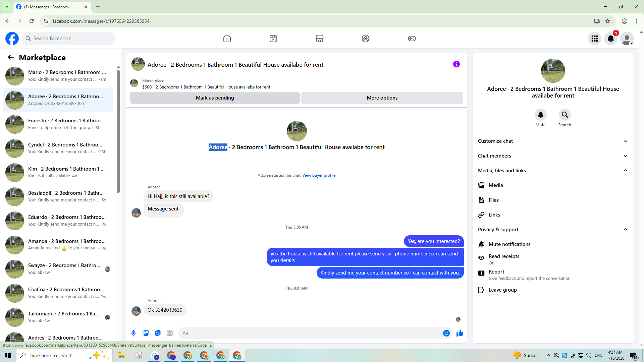Open Marketplace tab in top navigation

tap(319, 39)
